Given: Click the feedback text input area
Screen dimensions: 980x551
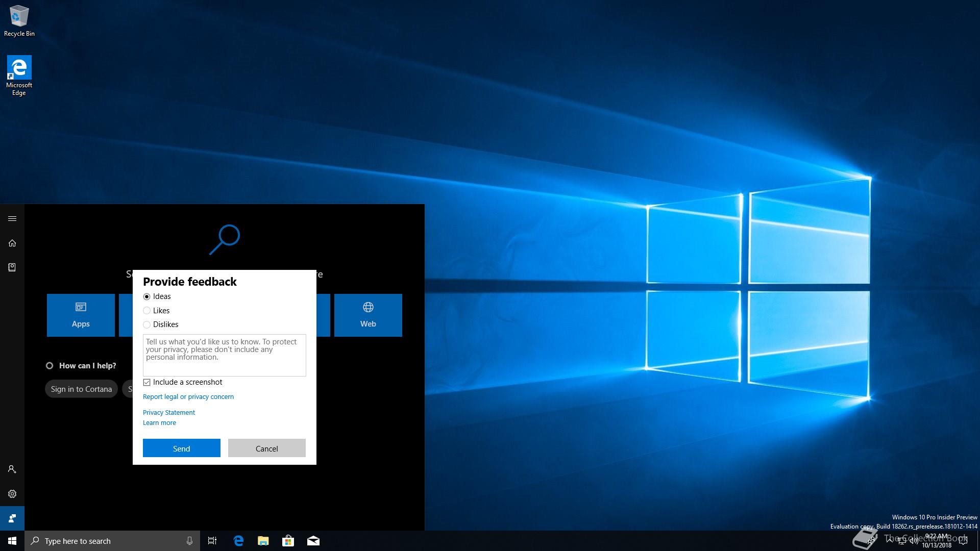Looking at the screenshot, I should click(224, 356).
